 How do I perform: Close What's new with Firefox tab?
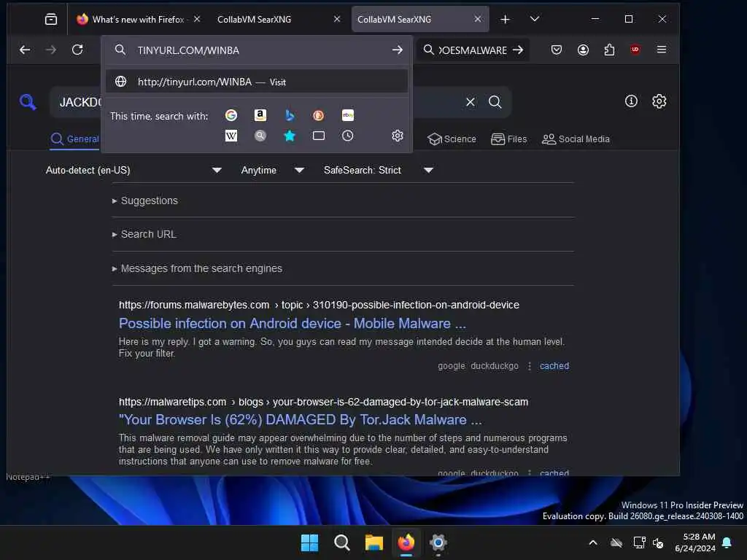197,19
